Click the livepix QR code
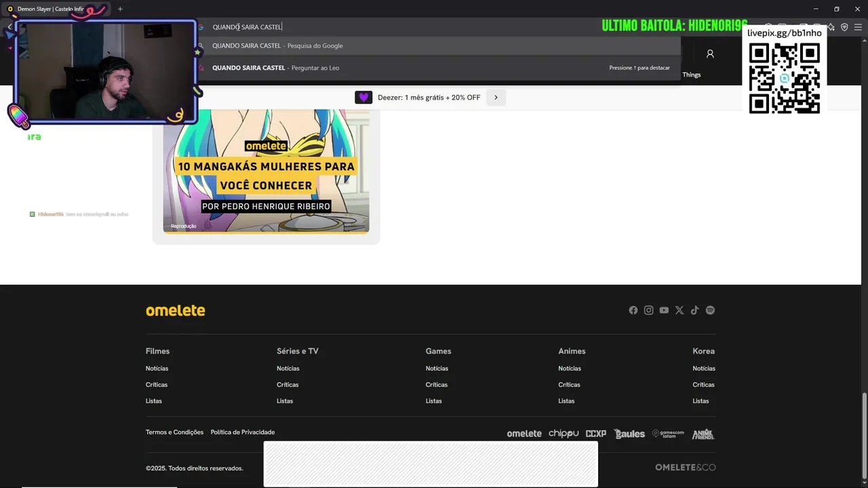The image size is (868, 488). pyautogui.click(x=785, y=78)
